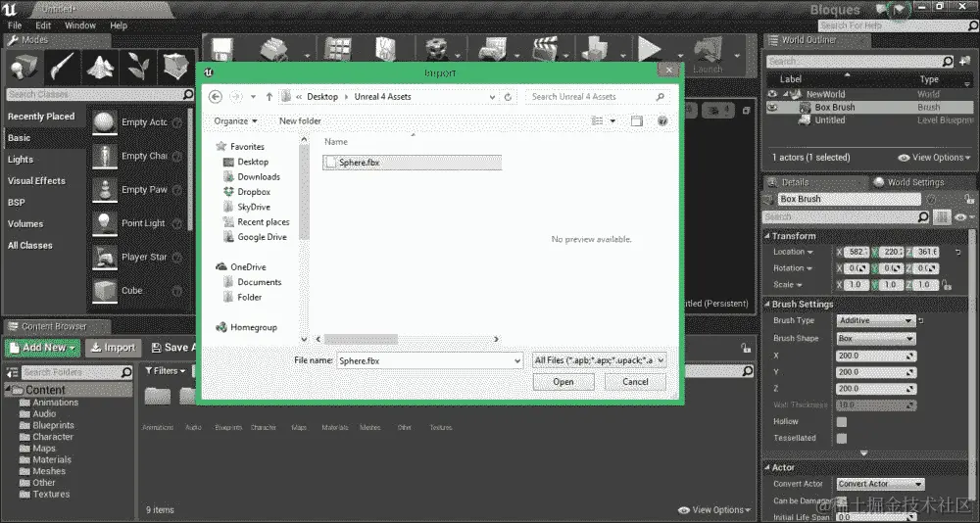Open the Edit menu

pos(43,25)
